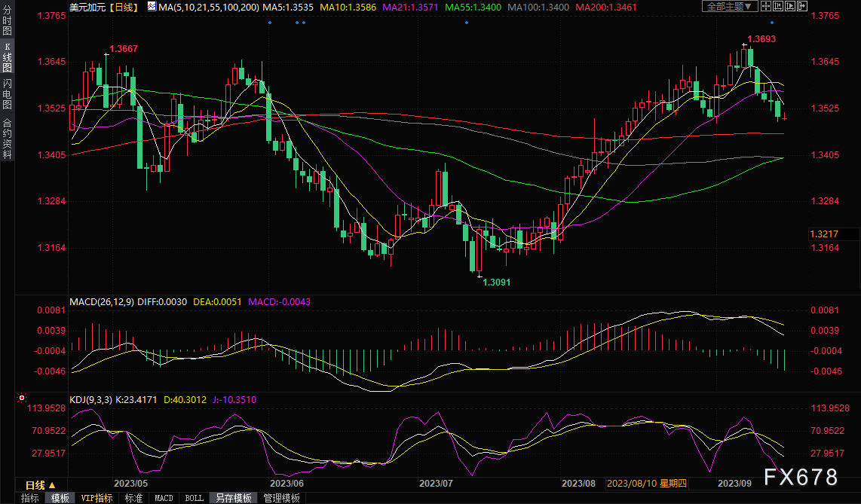Image resolution: width=861 pixels, height=504 pixels.
Task: Select the MA100:1.3400 legend value
Action: [x=538, y=7]
